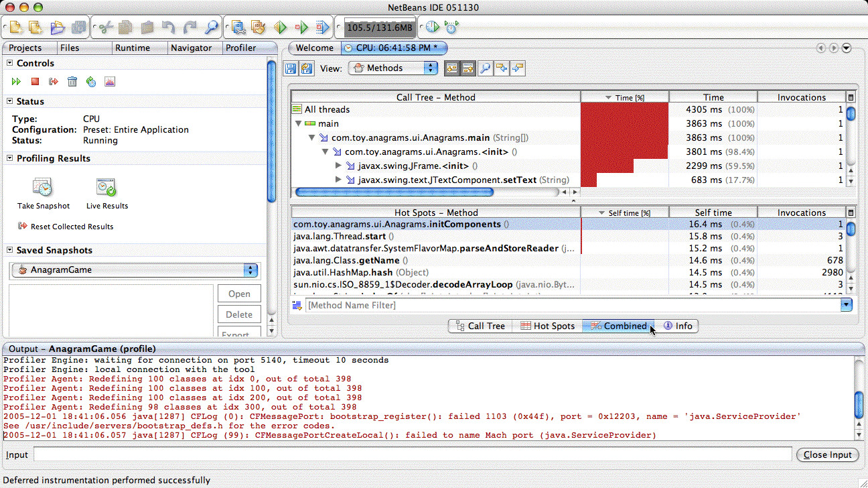This screenshot has height=488, width=868.
Task: Click the Run GC trash can icon
Action: click(x=72, y=82)
